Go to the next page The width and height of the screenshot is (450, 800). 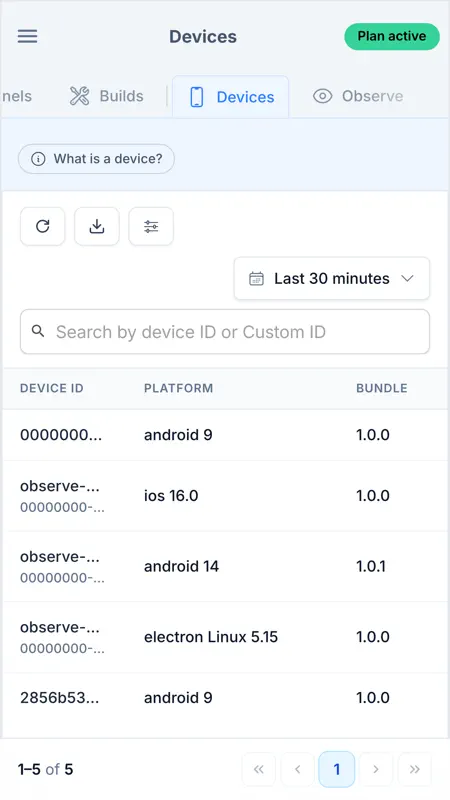click(376, 769)
